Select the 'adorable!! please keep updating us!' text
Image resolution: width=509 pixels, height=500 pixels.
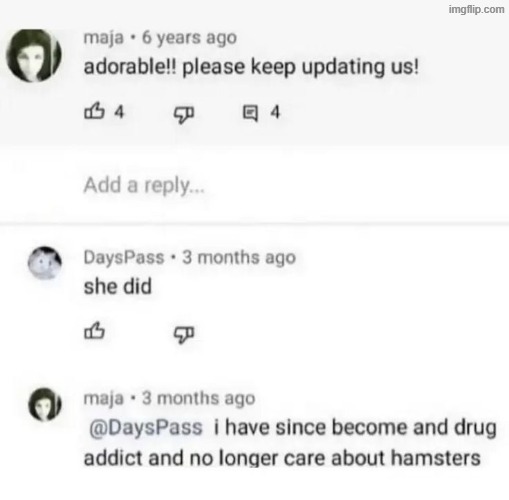click(251, 67)
